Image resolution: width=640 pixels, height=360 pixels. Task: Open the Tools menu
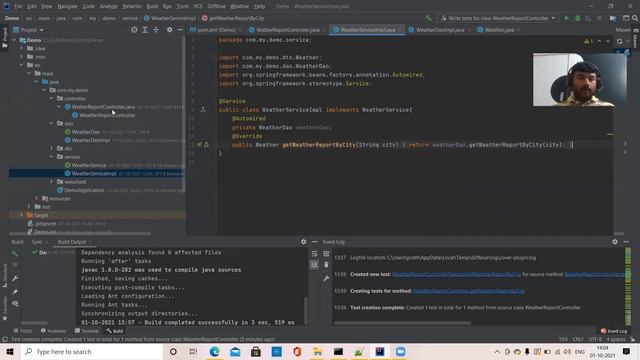pyautogui.click(x=182, y=7)
